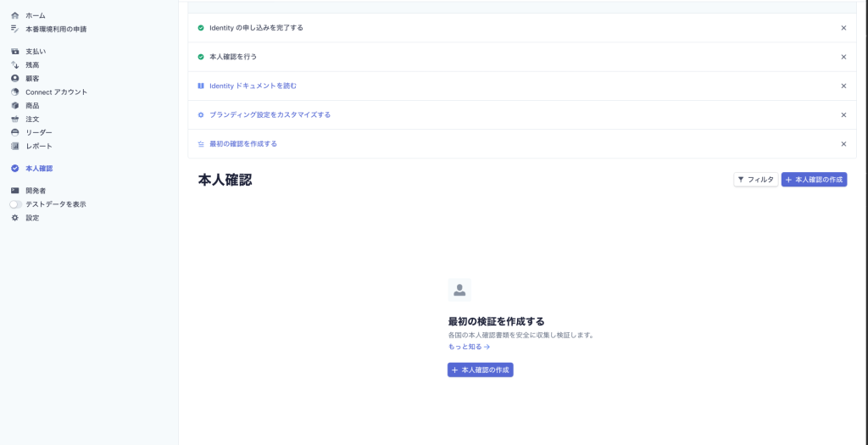The height and width of the screenshot is (445, 868).
Task: Close the 最初の確認を作成する checklist row
Action: pyautogui.click(x=843, y=144)
